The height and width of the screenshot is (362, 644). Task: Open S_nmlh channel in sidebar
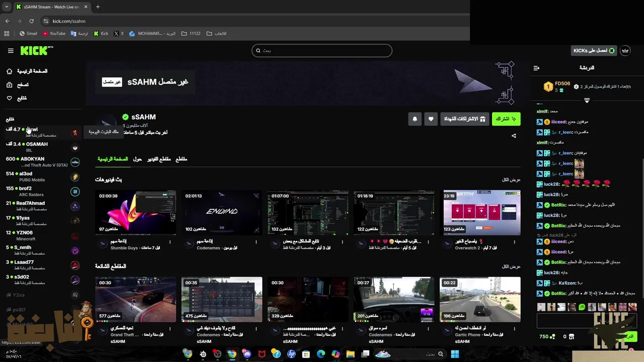click(43, 250)
